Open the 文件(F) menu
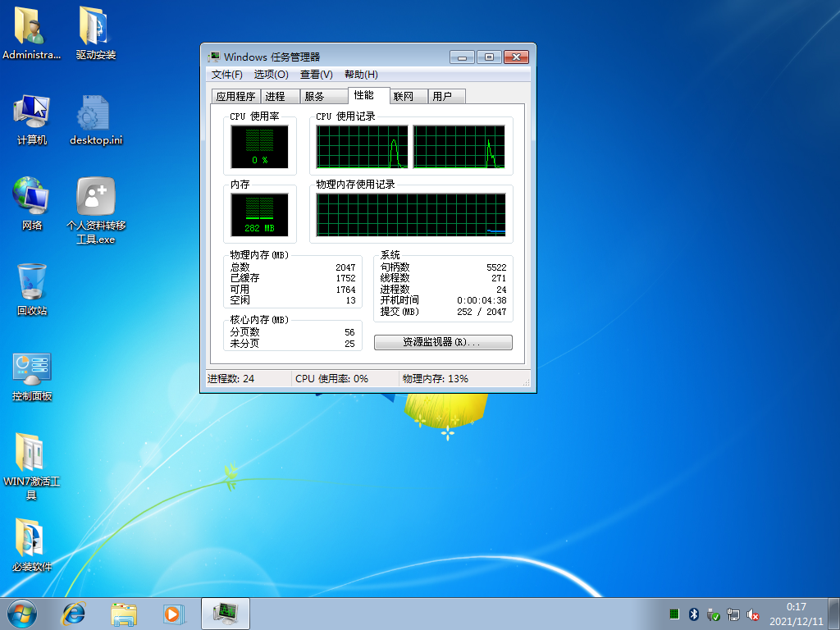 226,75
